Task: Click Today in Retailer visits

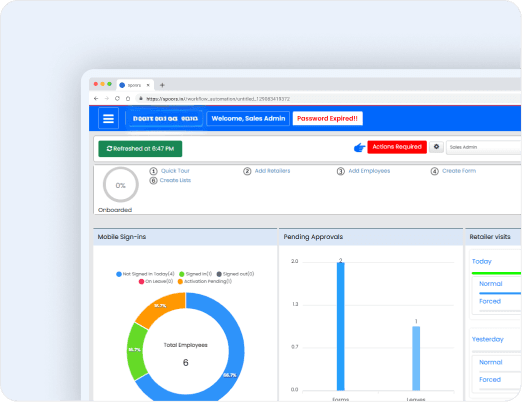Action: pyautogui.click(x=482, y=261)
